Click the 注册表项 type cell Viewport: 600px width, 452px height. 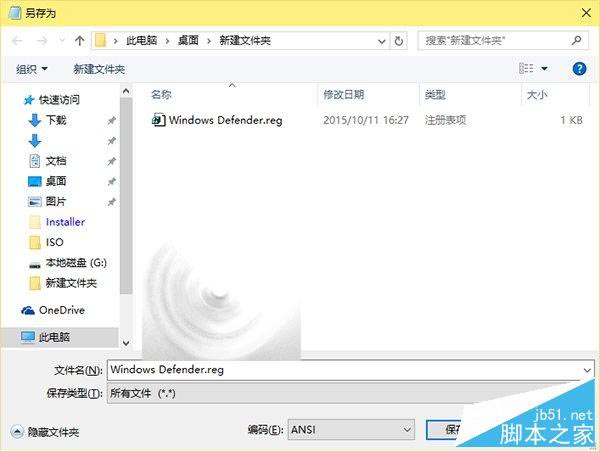pyautogui.click(x=445, y=120)
